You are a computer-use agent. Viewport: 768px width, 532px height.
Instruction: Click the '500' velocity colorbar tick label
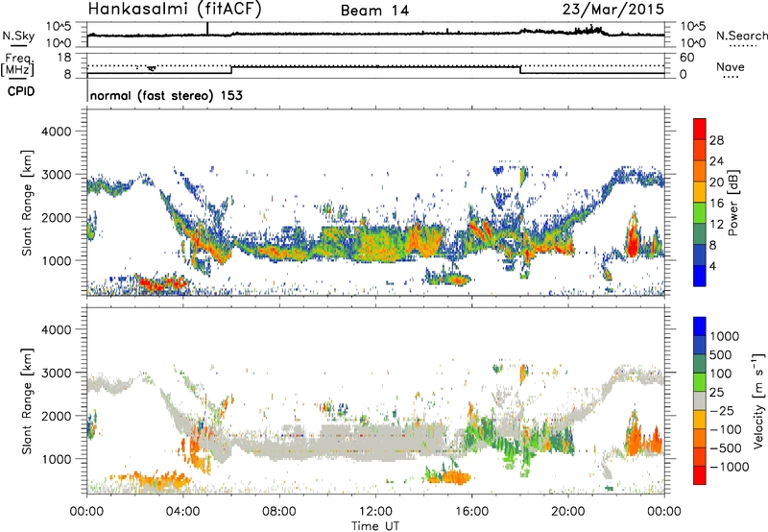pos(720,354)
